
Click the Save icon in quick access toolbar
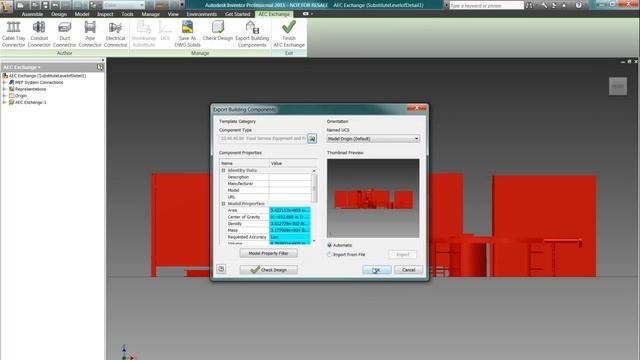coord(45,5)
